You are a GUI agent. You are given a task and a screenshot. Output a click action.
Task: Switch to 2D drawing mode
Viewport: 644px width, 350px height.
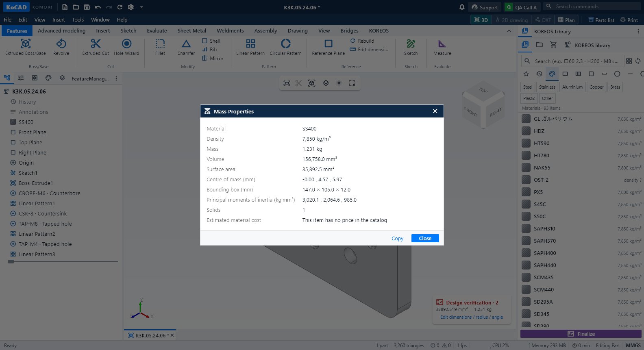click(x=511, y=20)
